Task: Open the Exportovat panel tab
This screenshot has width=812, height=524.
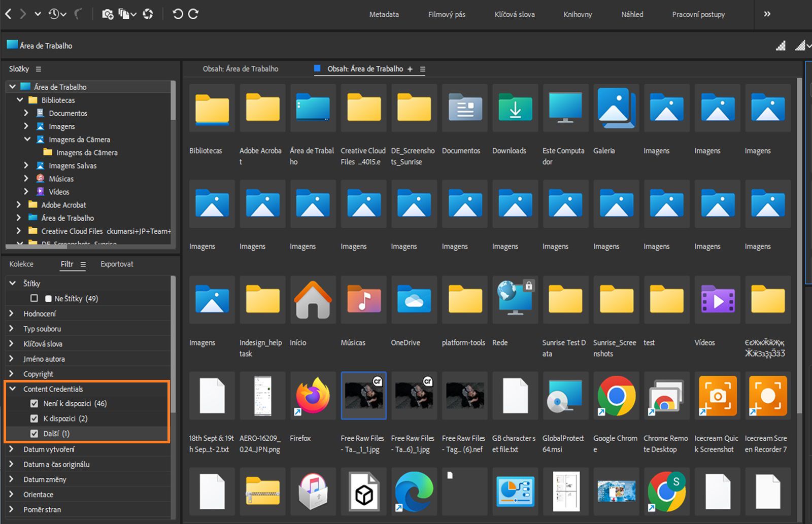Action: click(x=117, y=264)
